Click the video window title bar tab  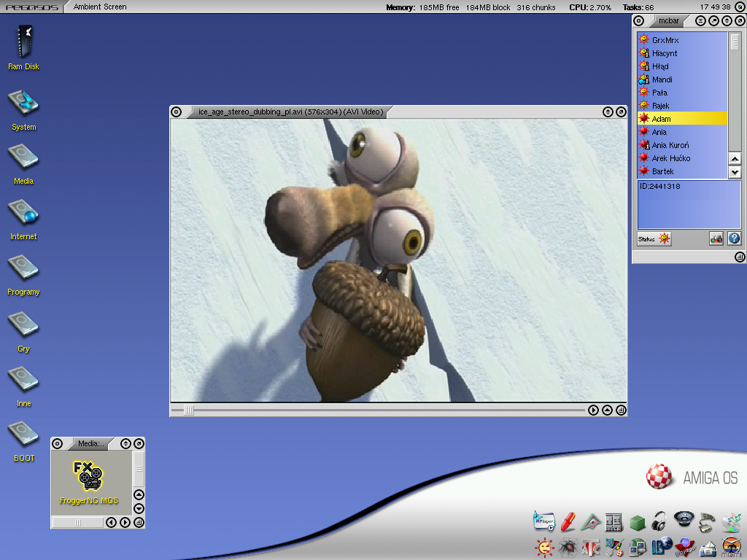pyautogui.click(x=290, y=112)
